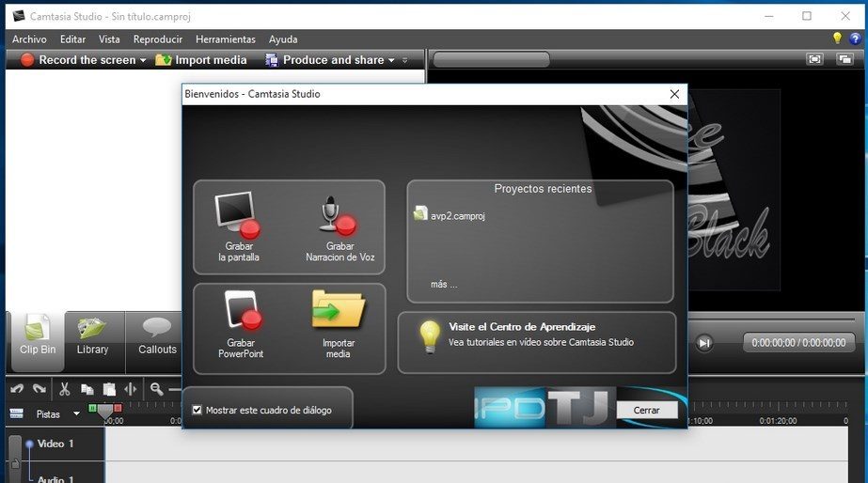
Task: Click Record the screen button
Action: [x=79, y=60]
